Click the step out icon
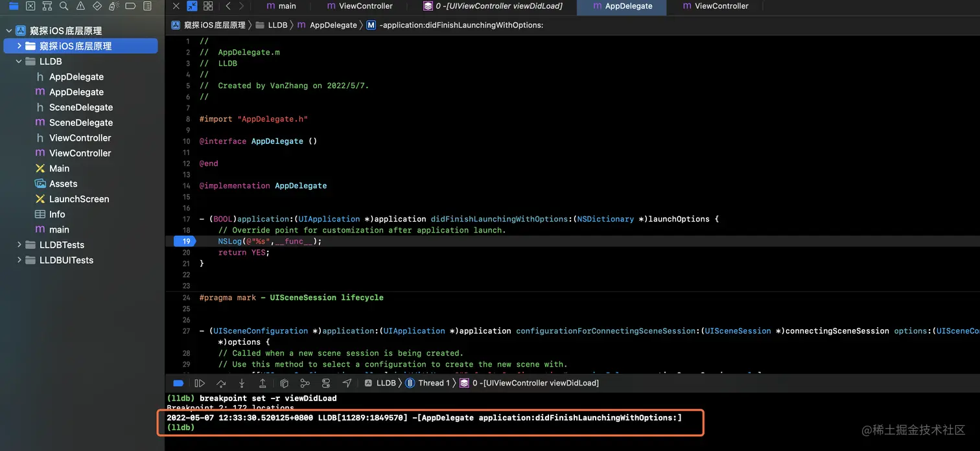Image resolution: width=980 pixels, height=451 pixels. [x=262, y=383]
